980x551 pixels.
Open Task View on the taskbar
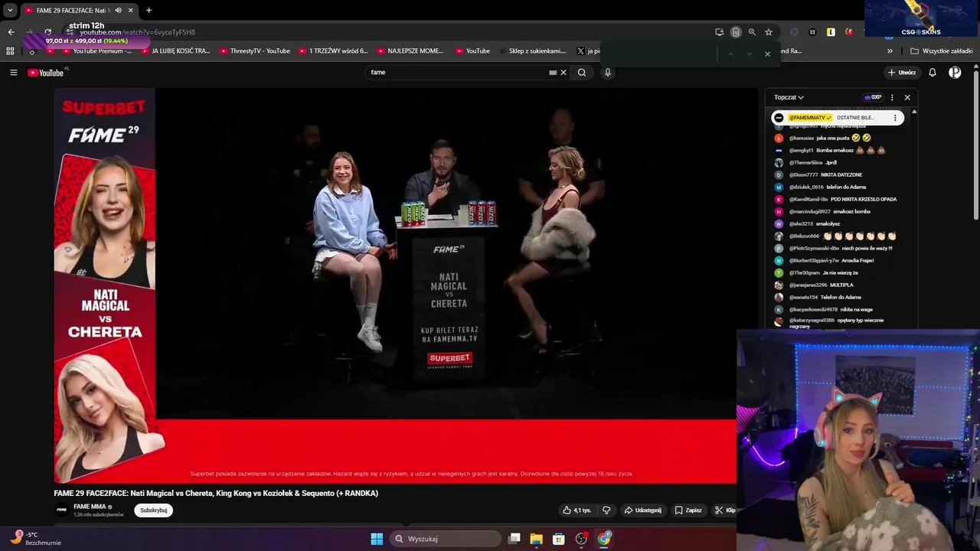tap(514, 539)
